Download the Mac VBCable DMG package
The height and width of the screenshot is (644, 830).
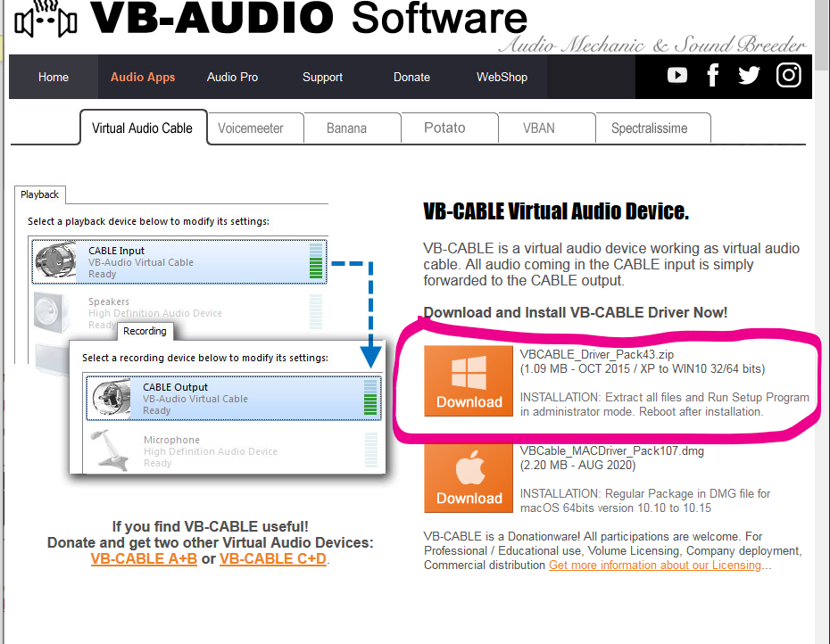click(x=469, y=478)
